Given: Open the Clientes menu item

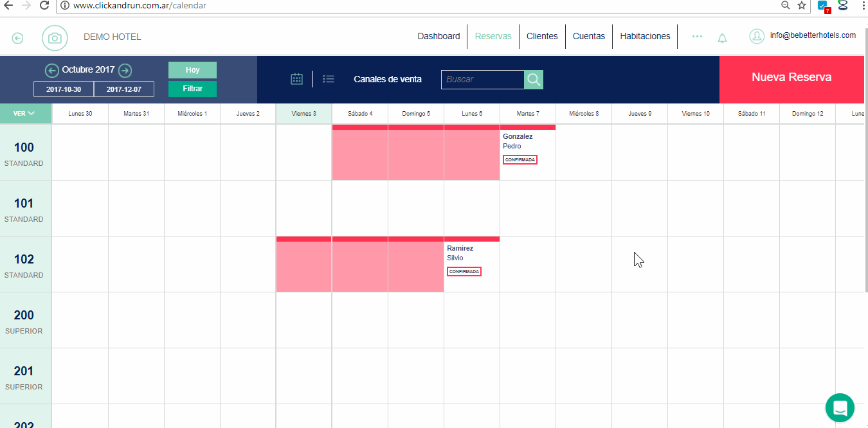Looking at the screenshot, I should 542,36.
